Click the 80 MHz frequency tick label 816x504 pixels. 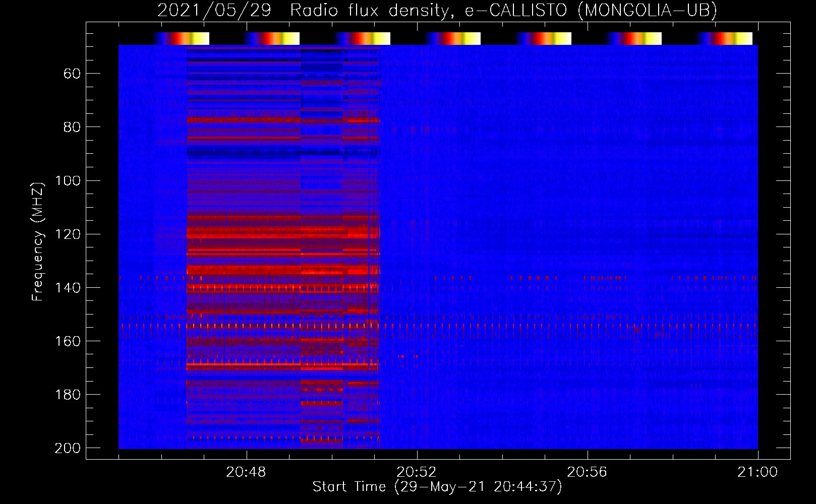(x=72, y=127)
